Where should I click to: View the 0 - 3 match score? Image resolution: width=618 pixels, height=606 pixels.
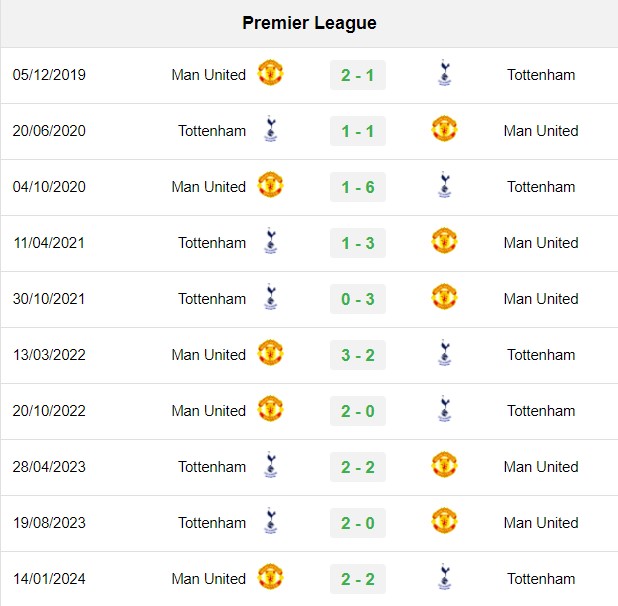[x=358, y=299]
